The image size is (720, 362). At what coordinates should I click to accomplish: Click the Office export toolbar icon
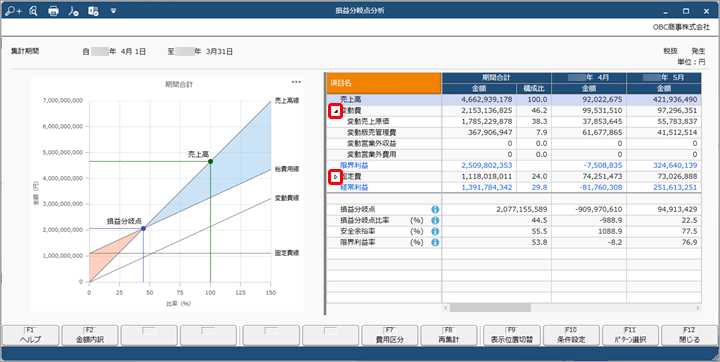pos(94,11)
